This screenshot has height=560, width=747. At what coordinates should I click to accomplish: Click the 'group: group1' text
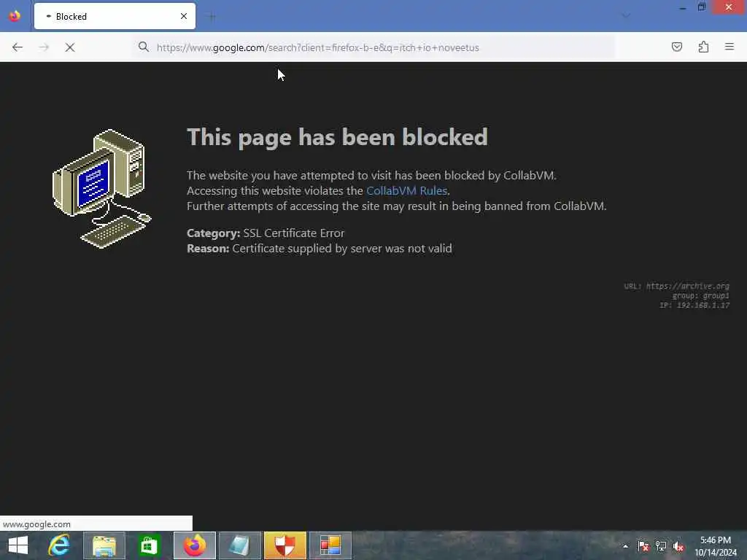pyautogui.click(x=700, y=296)
